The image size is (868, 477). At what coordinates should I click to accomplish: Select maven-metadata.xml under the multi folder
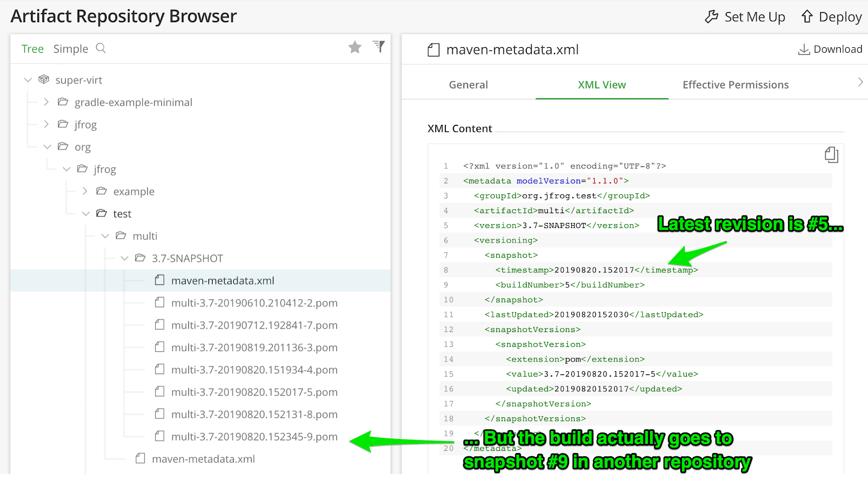coord(203,459)
